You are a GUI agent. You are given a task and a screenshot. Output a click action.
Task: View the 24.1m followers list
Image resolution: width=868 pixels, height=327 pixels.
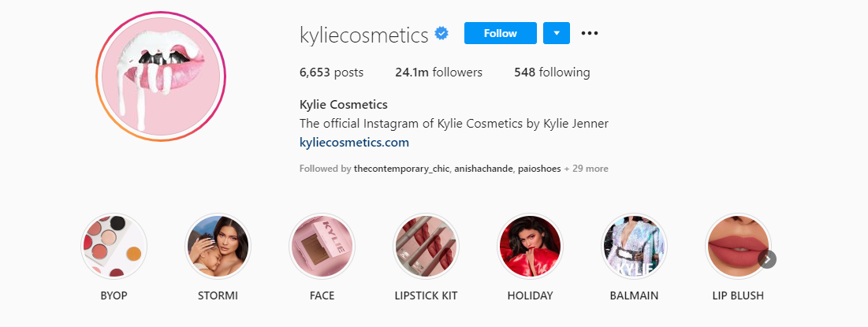438,72
